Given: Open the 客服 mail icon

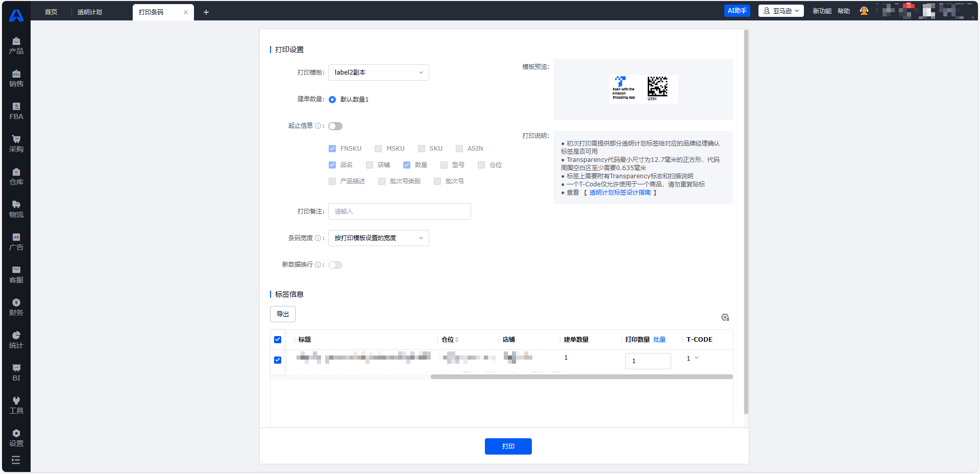Looking at the screenshot, I should click(16, 274).
